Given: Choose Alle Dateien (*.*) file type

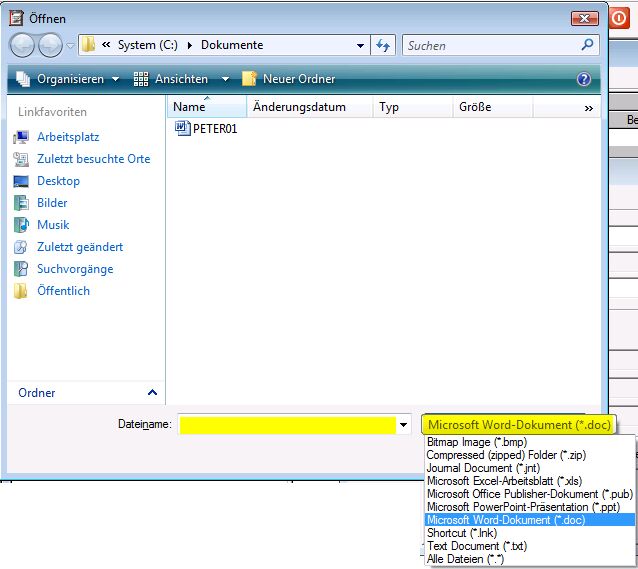Looking at the screenshot, I should pos(529,559).
